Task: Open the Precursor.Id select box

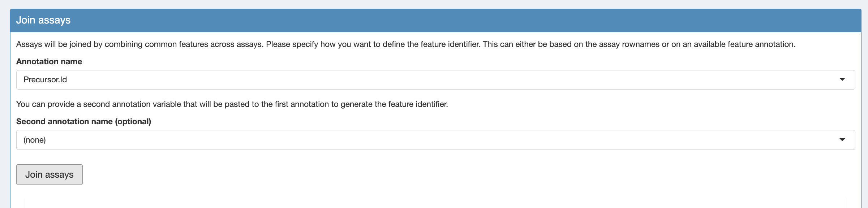Action: 435,80
